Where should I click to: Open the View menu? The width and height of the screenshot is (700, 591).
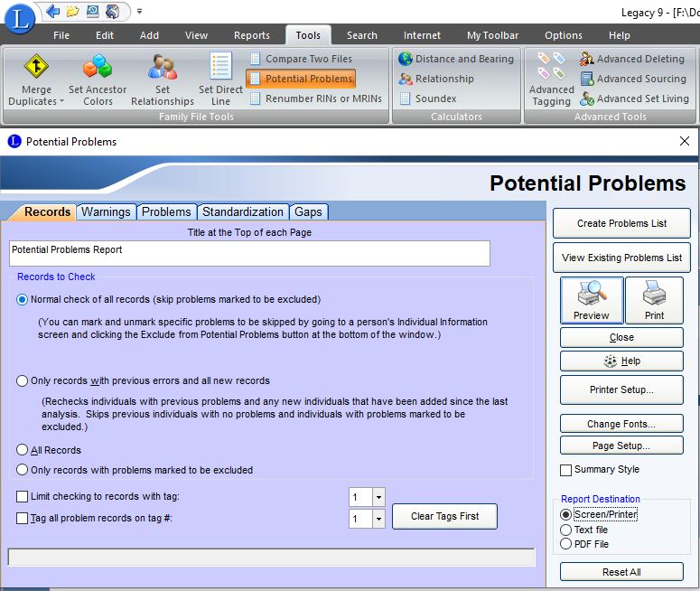pyautogui.click(x=196, y=35)
